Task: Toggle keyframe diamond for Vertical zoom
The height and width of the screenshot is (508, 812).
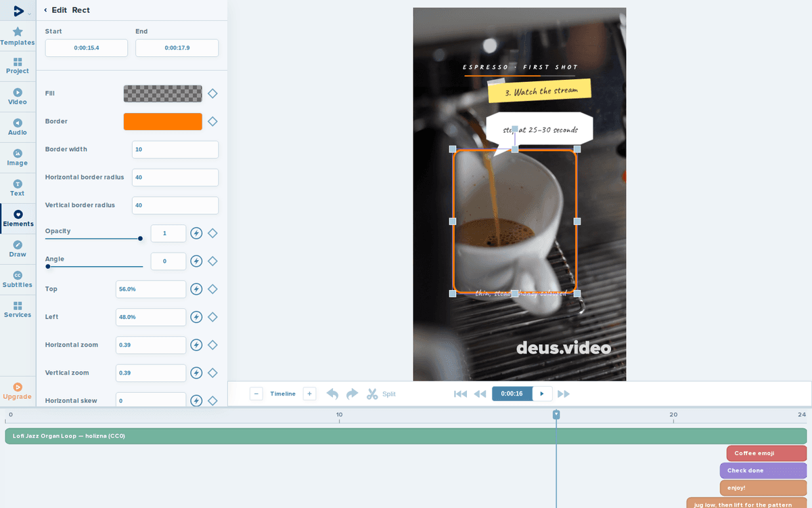Action: pos(212,373)
